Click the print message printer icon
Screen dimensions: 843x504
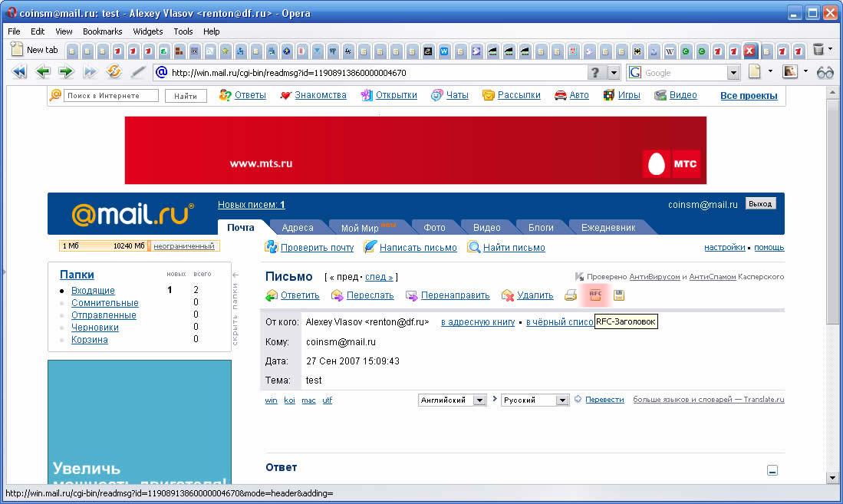(571, 295)
